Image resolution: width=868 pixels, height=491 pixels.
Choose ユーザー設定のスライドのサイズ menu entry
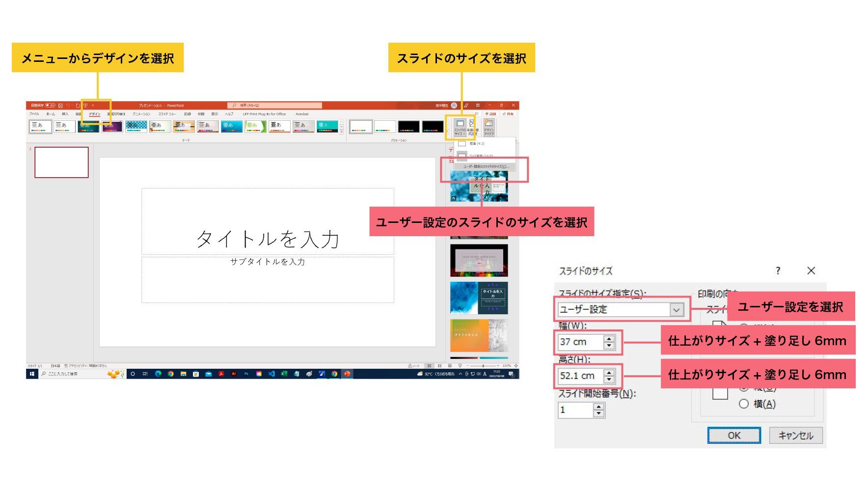pos(486,166)
